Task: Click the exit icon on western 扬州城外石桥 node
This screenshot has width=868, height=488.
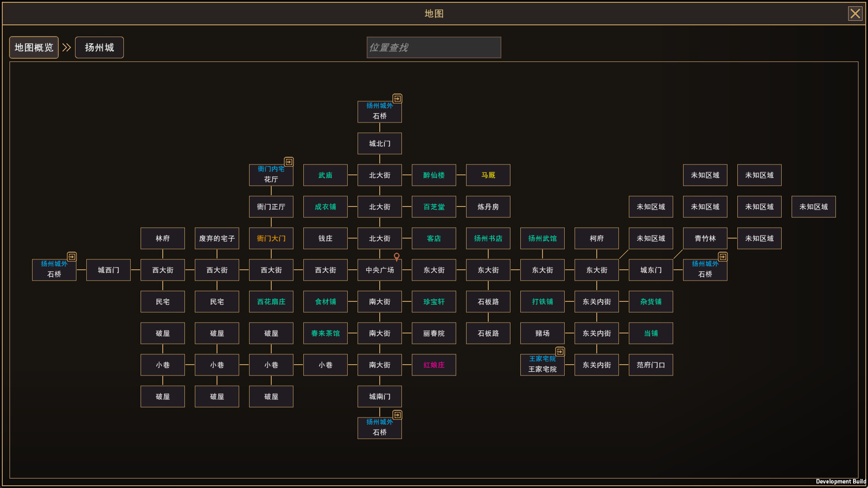Action: click(72, 256)
